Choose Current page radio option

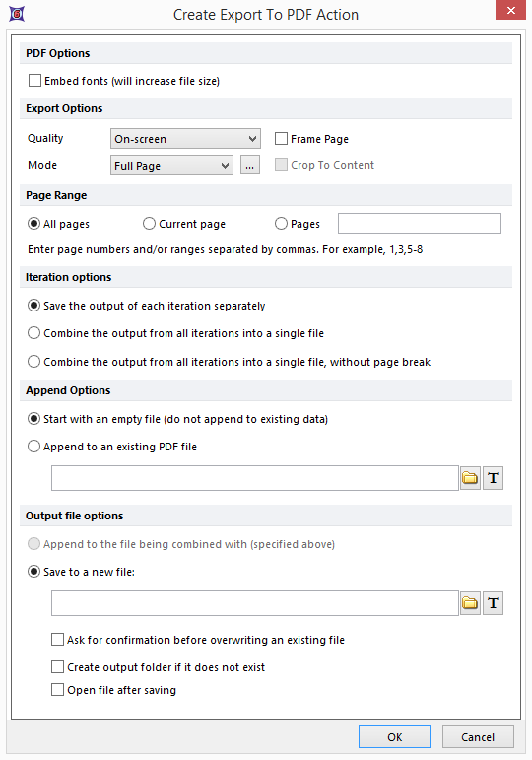click(x=149, y=224)
